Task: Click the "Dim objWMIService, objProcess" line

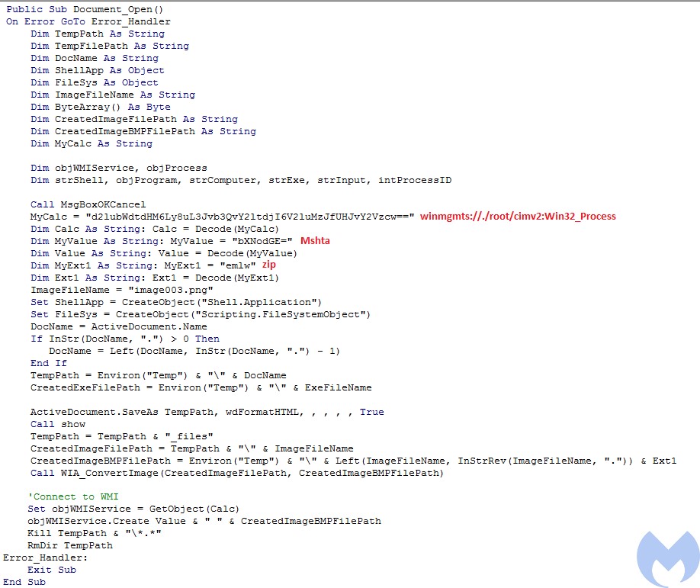Action: [119, 168]
